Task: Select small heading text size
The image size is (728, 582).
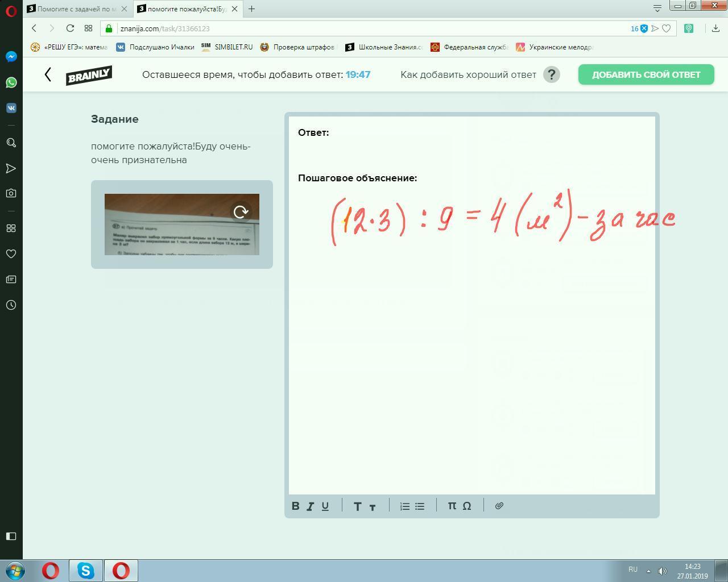Action: [x=373, y=507]
